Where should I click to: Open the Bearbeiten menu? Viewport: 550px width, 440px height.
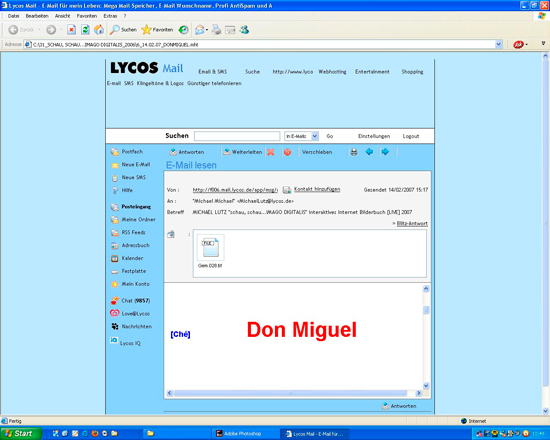[x=37, y=16]
